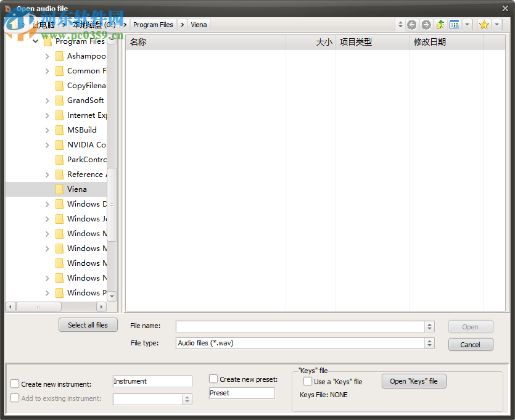This screenshot has width=515, height=420.
Task: Click the navigate forward arrow icon
Action: [426, 25]
